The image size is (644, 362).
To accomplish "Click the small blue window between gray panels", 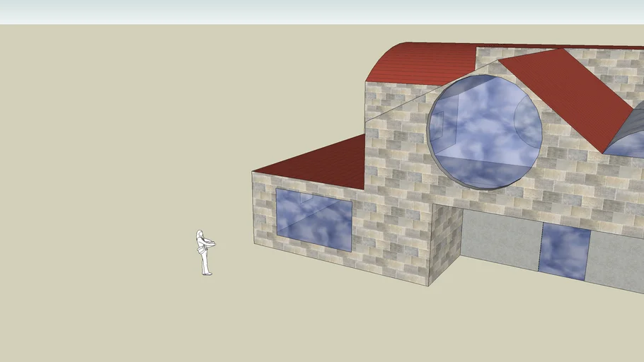I will coord(564,252).
